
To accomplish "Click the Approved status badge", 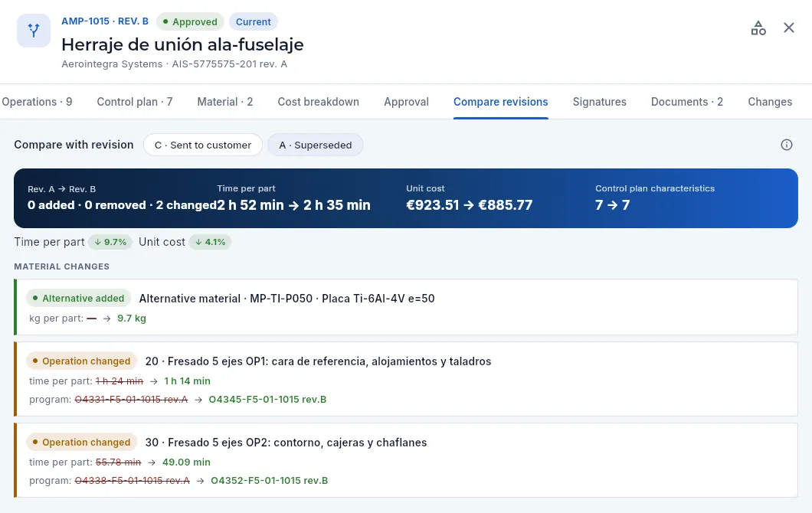I will point(190,21).
